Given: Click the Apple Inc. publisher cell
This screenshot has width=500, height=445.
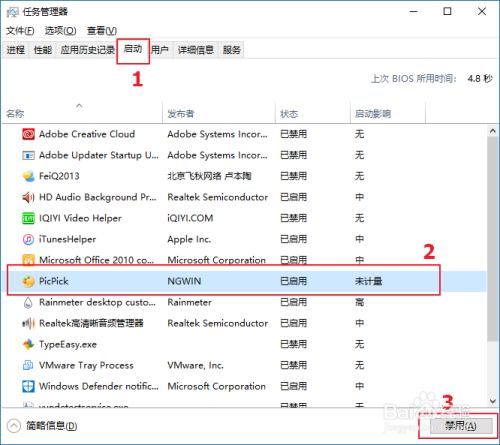Looking at the screenshot, I should coord(189,239).
